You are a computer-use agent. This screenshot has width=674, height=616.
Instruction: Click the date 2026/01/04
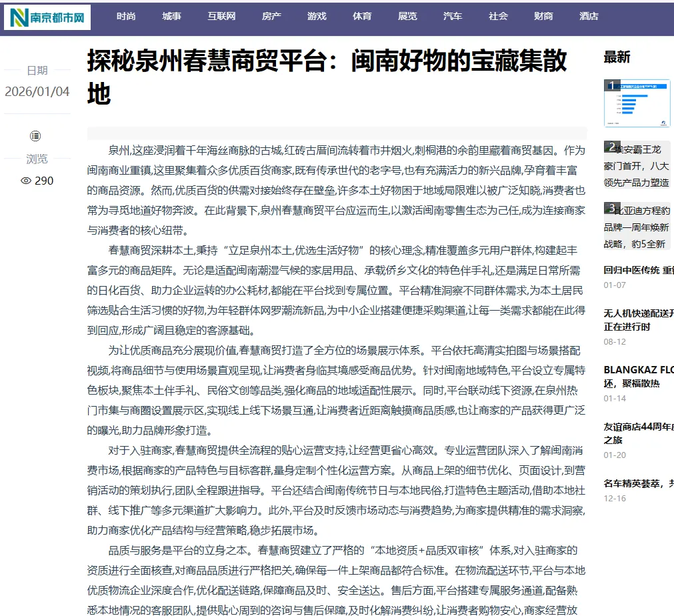[x=37, y=91]
